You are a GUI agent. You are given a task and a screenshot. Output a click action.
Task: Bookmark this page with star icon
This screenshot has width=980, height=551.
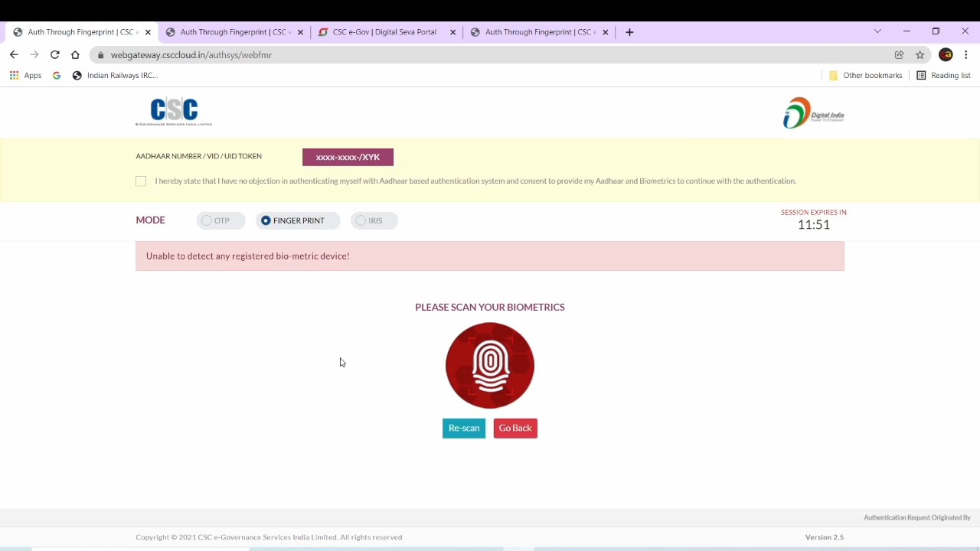coord(920,55)
